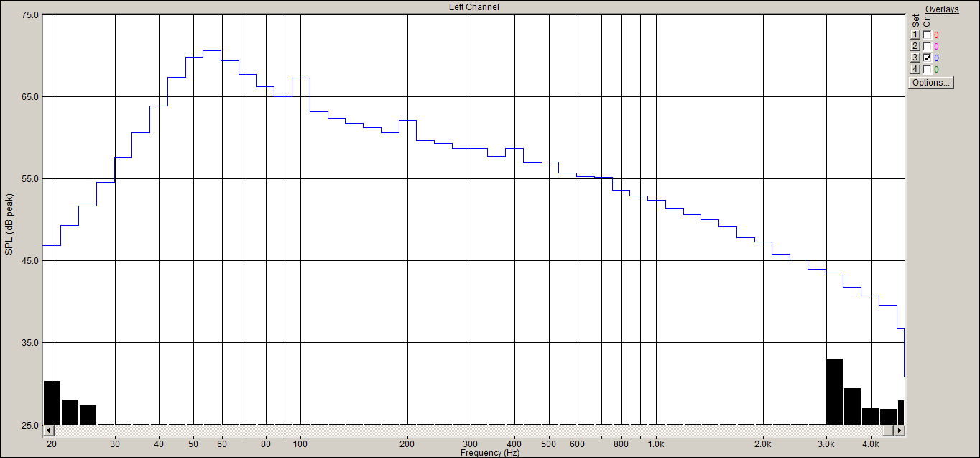The width and height of the screenshot is (980, 458).
Task: Click the 75.0 value on the SPL axis
Action: point(30,14)
